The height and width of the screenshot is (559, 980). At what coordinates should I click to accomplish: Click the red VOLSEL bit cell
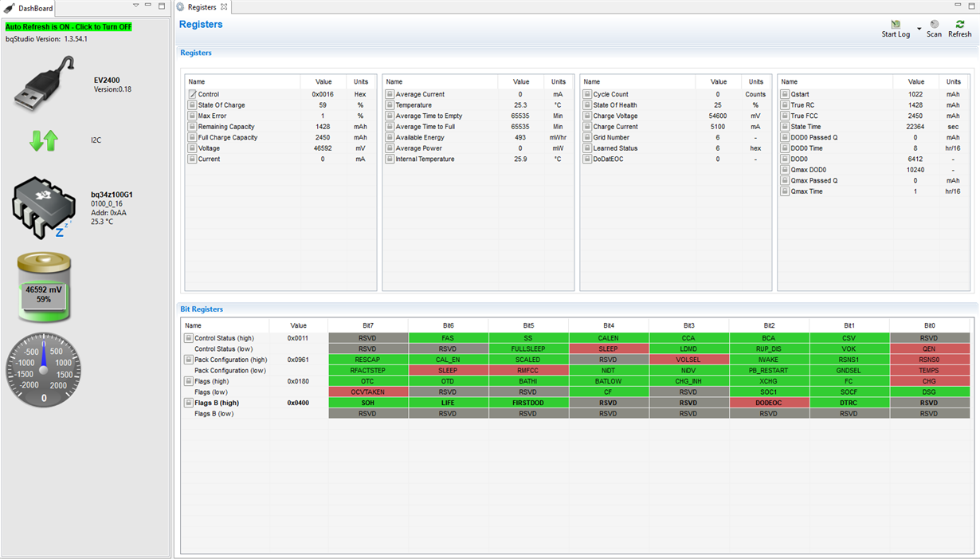(688, 360)
